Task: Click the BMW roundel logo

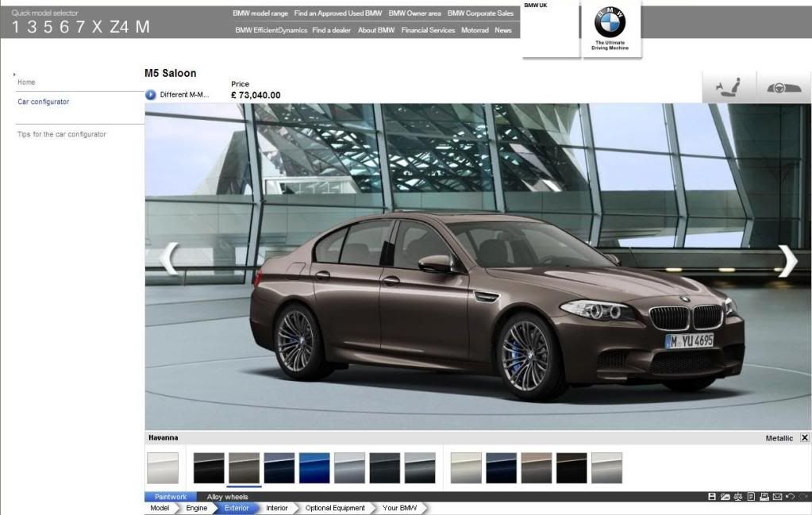Action: tap(610, 22)
